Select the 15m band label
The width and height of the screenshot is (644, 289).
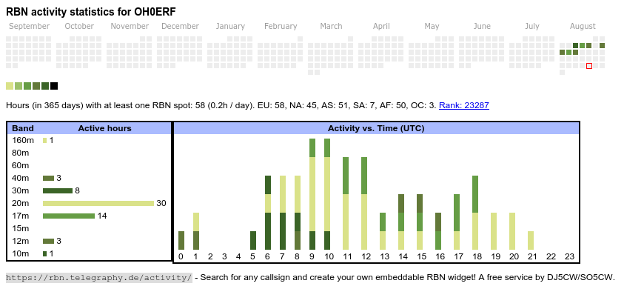[x=21, y=228]
